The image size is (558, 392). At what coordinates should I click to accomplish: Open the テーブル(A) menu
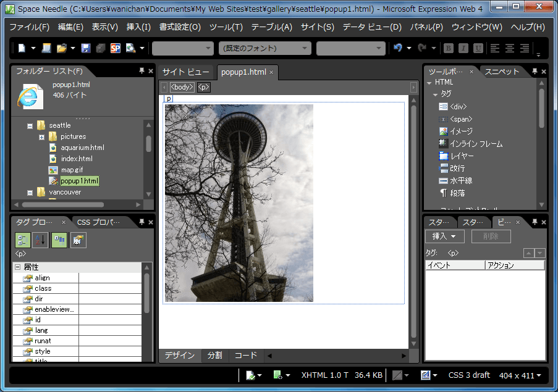[271, 27]
